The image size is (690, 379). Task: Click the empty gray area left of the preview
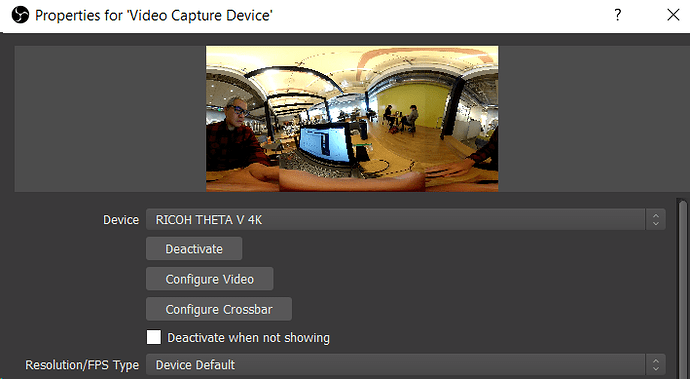tap(110, 119)
